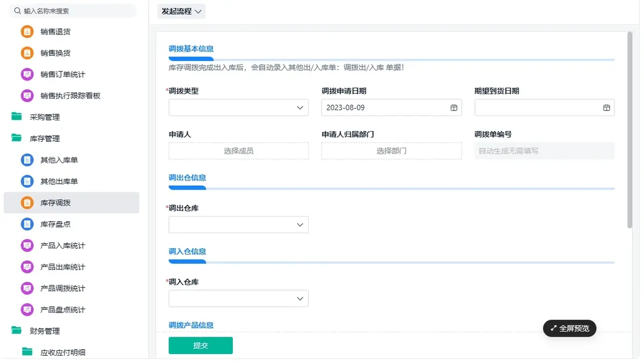Open the 调入仓库 dropdown
The height and width of the screenshot is (361, 644).
(x=238, y=299)
